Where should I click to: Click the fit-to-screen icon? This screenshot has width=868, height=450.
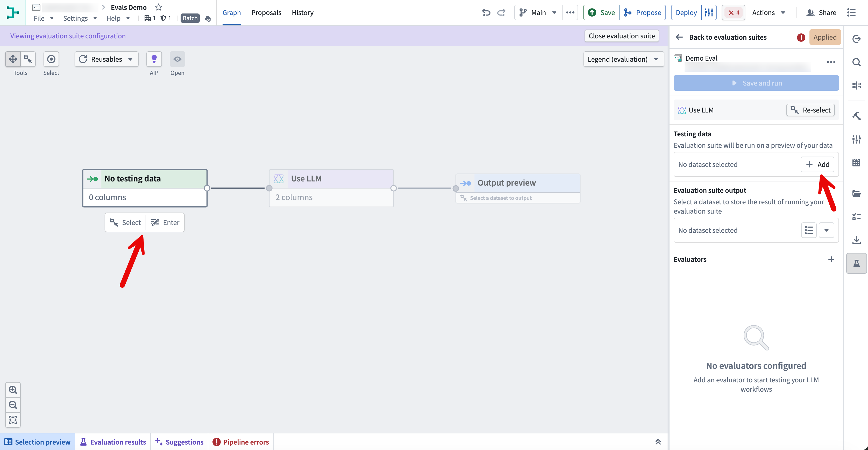13,420
